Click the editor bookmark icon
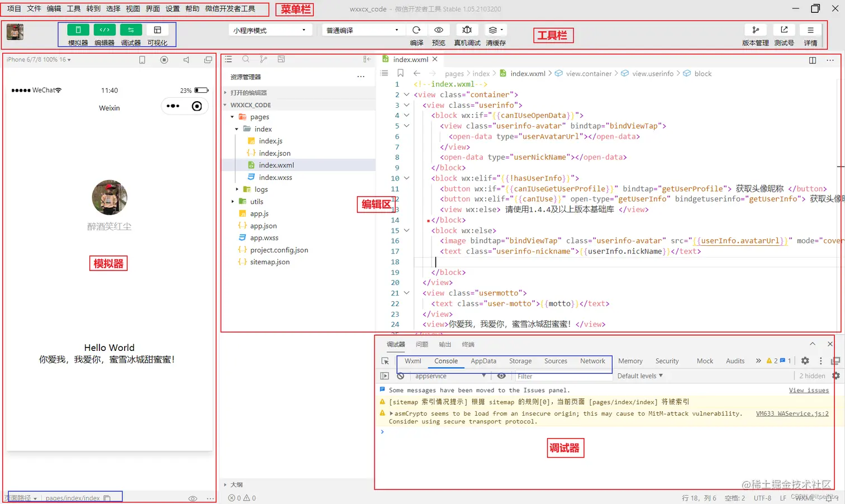 [x=400, y=73]
